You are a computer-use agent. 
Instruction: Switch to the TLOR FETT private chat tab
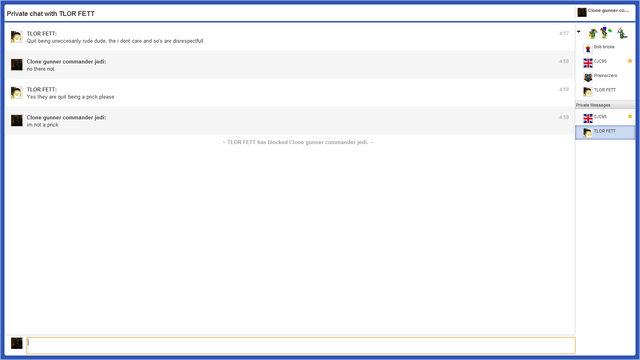605,133
